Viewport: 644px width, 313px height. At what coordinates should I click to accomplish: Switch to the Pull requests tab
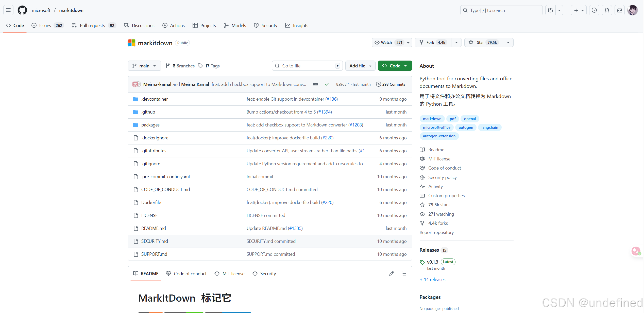pos(94,25)
